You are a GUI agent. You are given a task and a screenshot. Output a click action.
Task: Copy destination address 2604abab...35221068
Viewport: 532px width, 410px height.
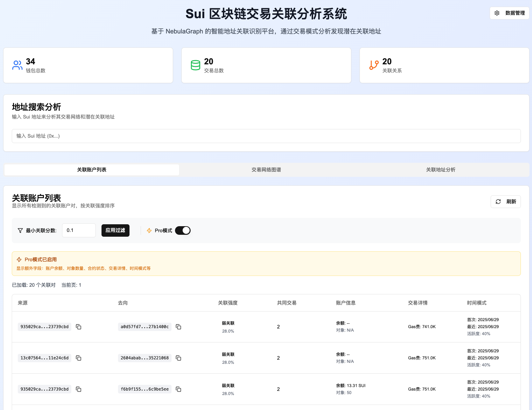tap(178, 358)
